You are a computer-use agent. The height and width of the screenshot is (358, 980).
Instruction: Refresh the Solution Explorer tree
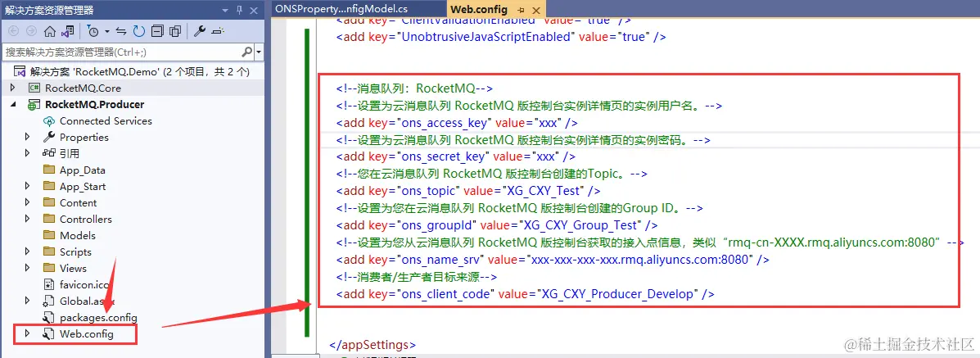click(x=138, y=30)
